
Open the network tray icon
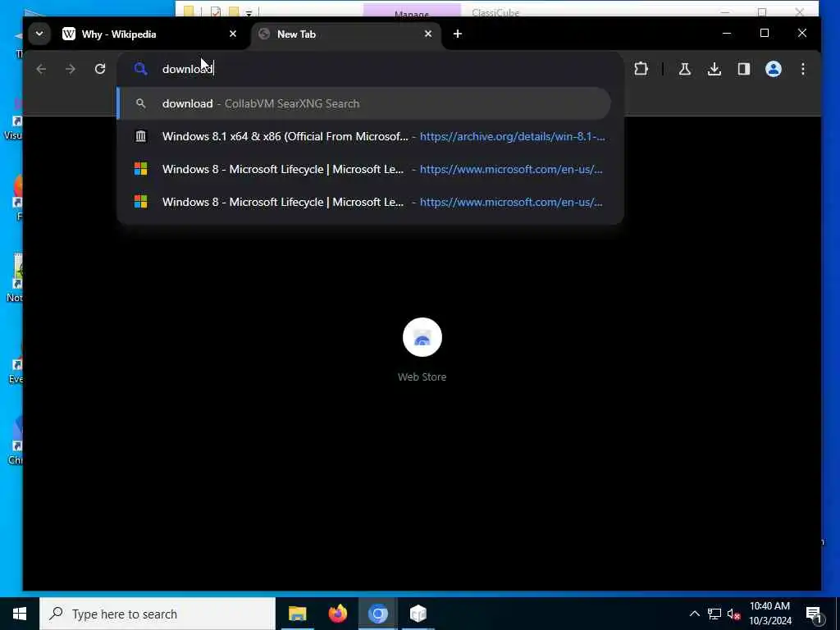click(x=714, y=614)
